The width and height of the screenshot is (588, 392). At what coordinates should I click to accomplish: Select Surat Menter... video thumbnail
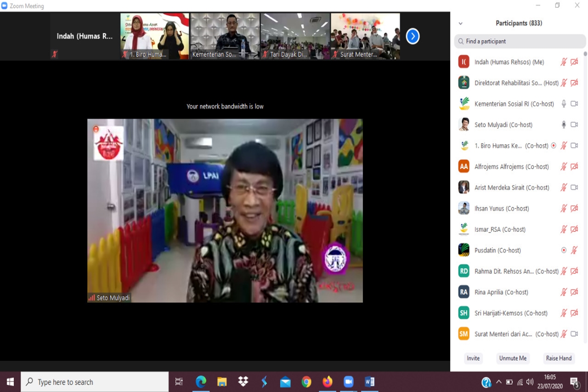point(366,36)
